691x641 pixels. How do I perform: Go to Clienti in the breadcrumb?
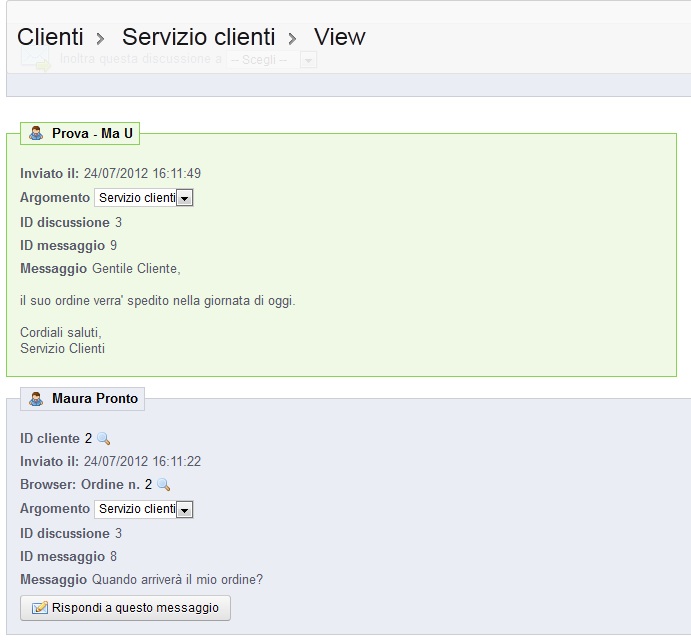click(x=50, y=37)
